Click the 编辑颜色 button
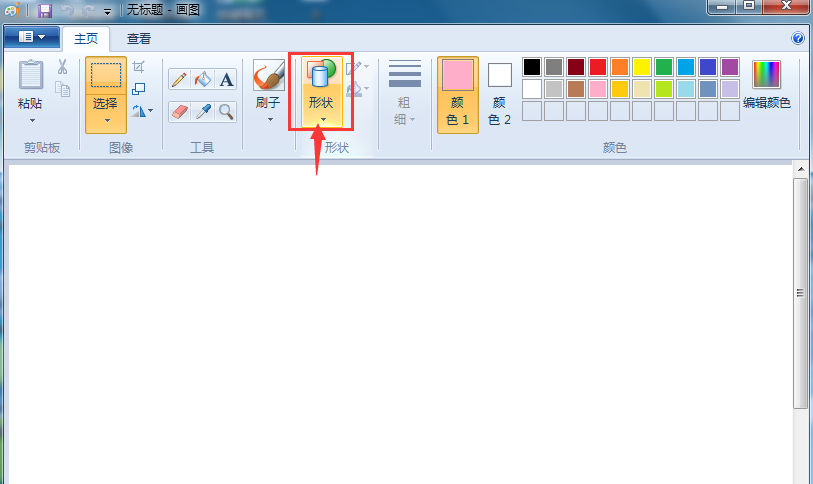The width and height of the screenshot is (813, 484). [766, 85]
